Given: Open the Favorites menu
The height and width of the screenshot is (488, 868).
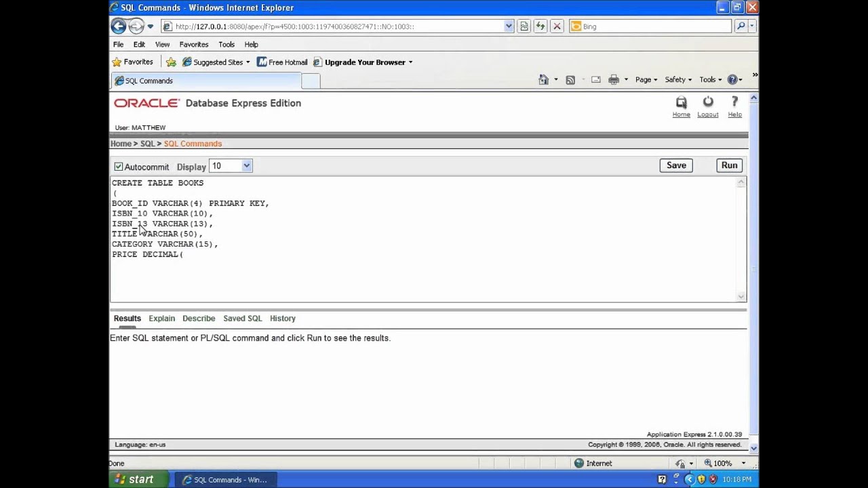Looking at the screenshot, I should click(194, 44).
